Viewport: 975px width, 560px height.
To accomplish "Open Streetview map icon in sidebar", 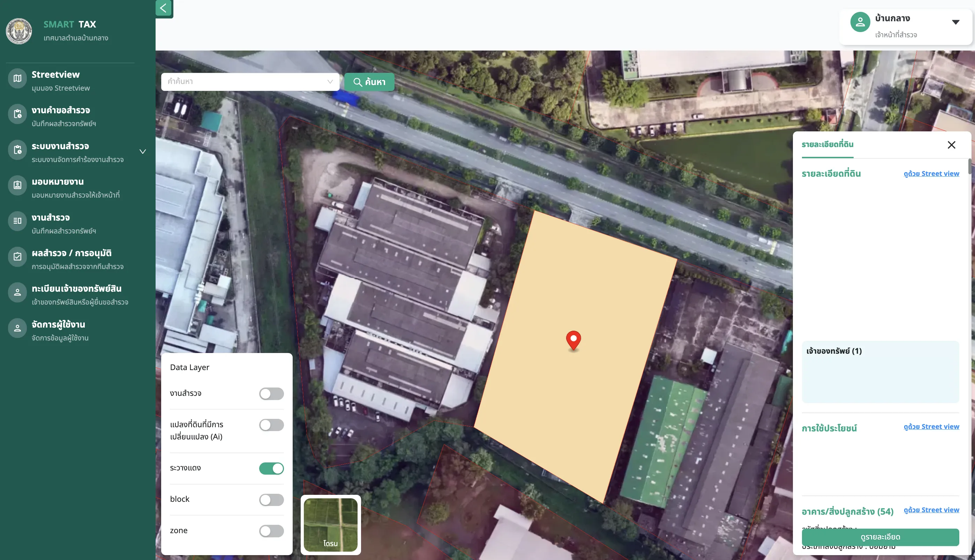I will coord(17,78).
